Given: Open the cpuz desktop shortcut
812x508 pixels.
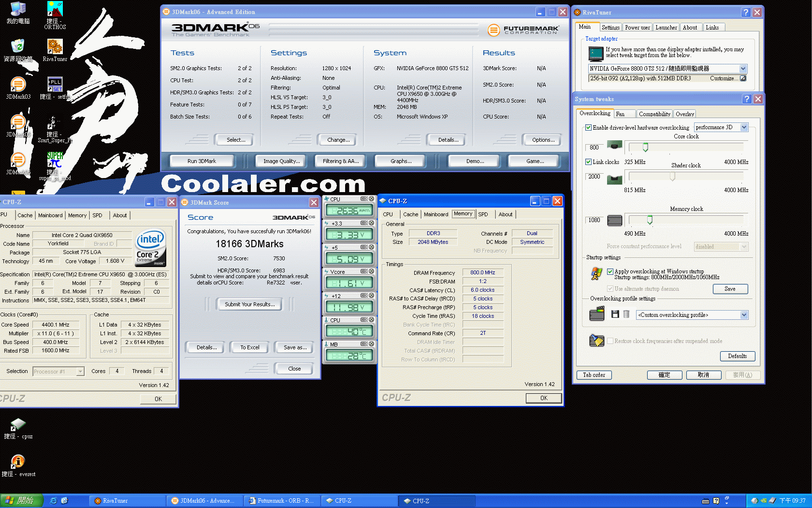Looking at the screenshot, I should click(18, 428).
